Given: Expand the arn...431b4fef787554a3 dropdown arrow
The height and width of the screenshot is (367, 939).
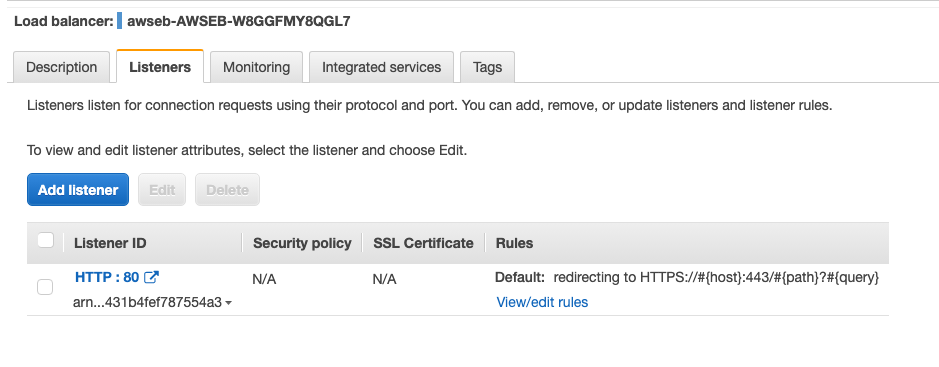Looking at the screenshot, I should [228, 304].
